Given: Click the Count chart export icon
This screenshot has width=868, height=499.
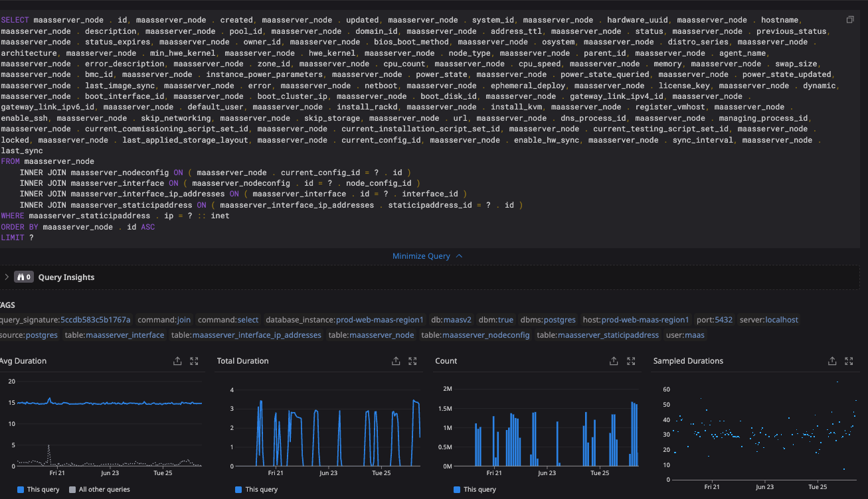Looking at the screenshot, I should pyautogui.click(x=614, y=361).
